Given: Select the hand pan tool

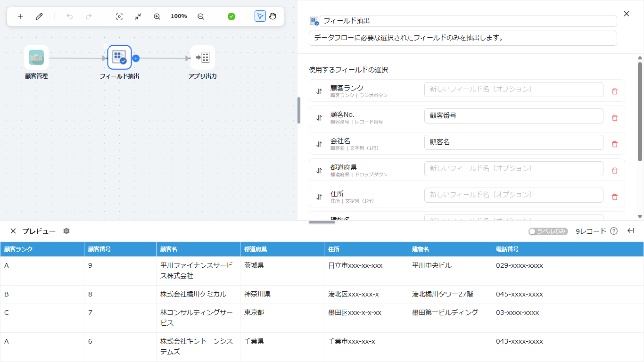Looking at the screenshot, I should [x=273, y=16].
